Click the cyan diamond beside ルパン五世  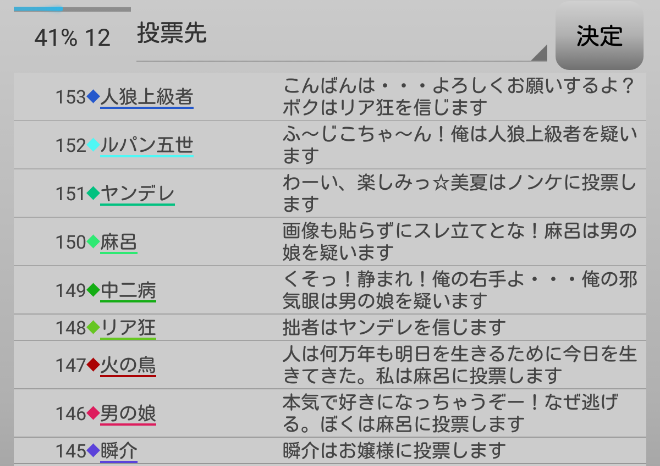(94, 145)
